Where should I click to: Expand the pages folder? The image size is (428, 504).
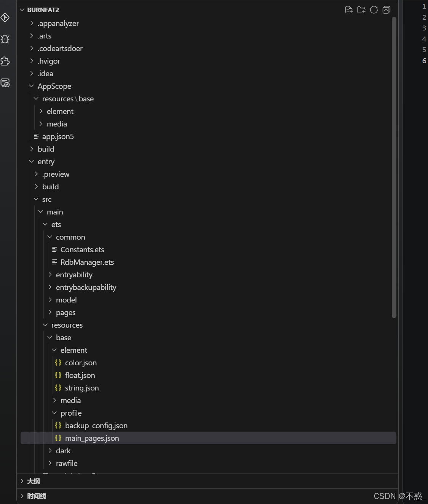[x=50, y=312]
